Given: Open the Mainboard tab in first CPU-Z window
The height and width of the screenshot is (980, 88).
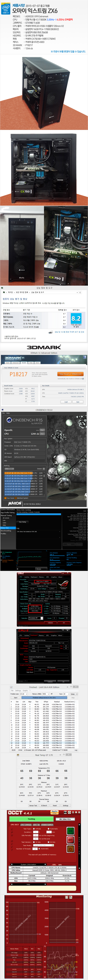Looking at the screenshot, I should click(x=34, y=577).
